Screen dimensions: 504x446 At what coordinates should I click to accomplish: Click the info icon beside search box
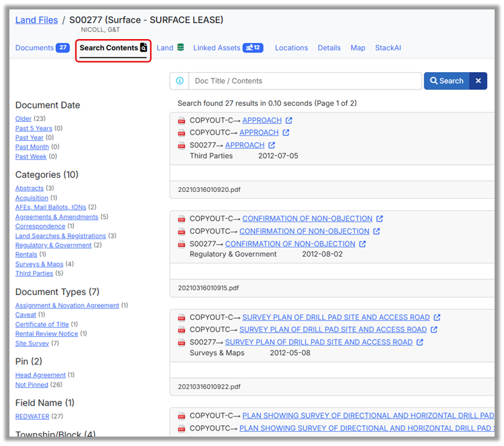click(179, 81)
